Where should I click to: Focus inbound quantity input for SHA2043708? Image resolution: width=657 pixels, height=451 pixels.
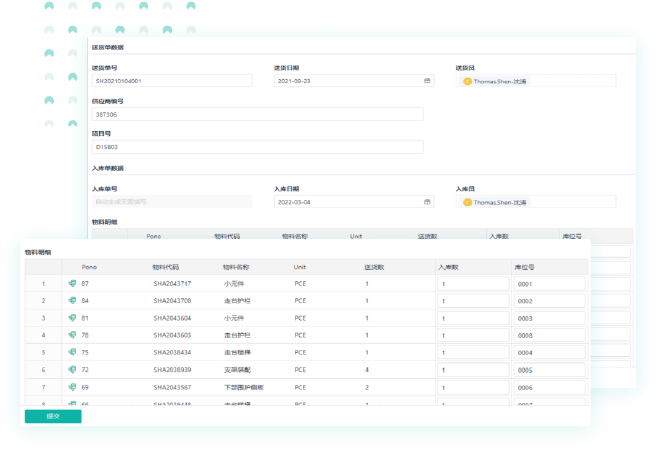[473, 301]
